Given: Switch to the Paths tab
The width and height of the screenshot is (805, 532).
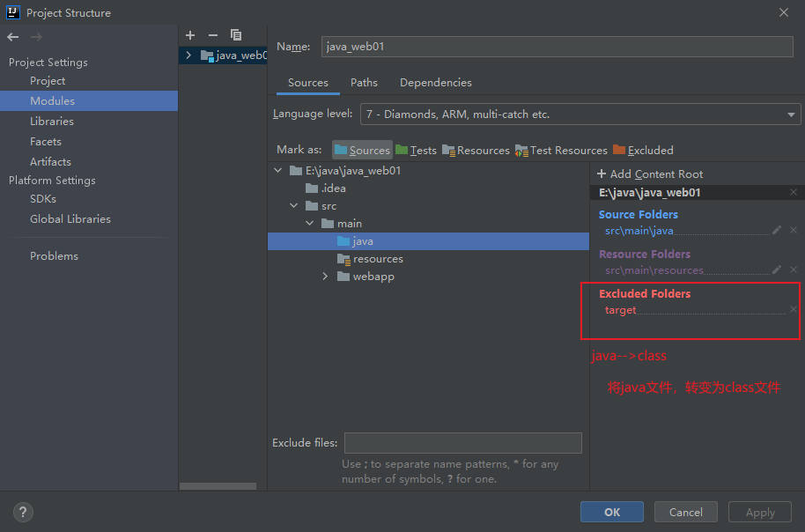Looking at the screenshot, I should tap(364, 83).
